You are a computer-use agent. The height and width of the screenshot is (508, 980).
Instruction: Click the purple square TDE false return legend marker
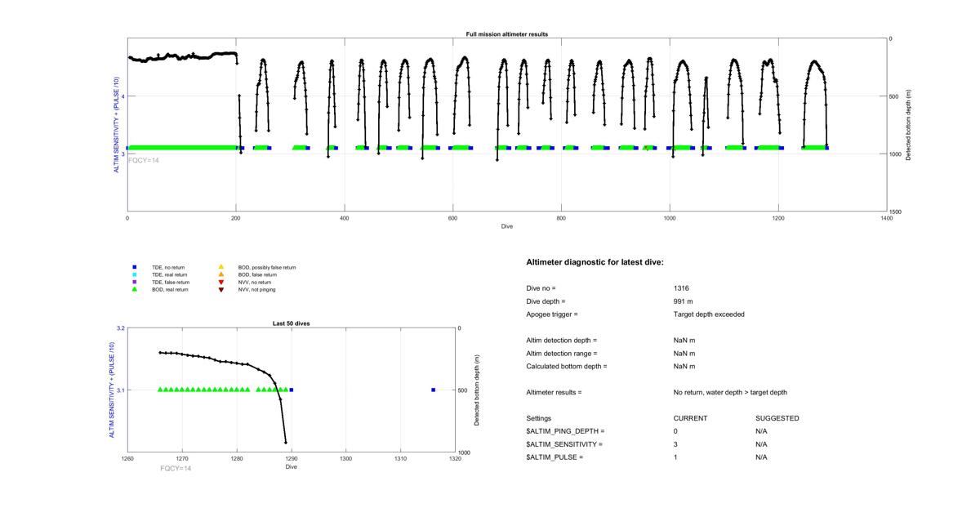pos(134,282)
